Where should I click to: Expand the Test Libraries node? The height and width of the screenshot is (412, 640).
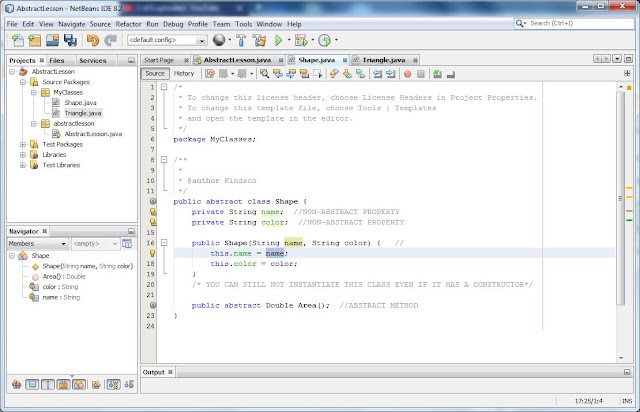pyautogui.click(x=23, y=165)
